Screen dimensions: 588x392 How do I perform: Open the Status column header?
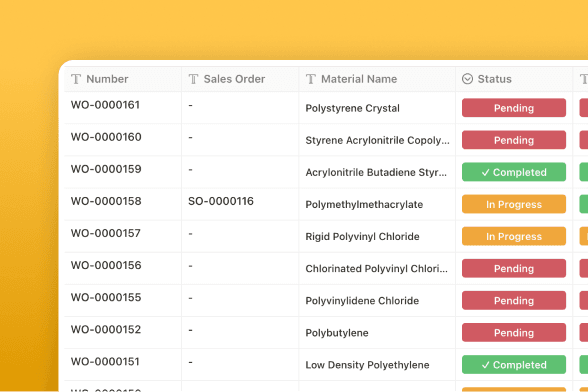pos(514,79)
